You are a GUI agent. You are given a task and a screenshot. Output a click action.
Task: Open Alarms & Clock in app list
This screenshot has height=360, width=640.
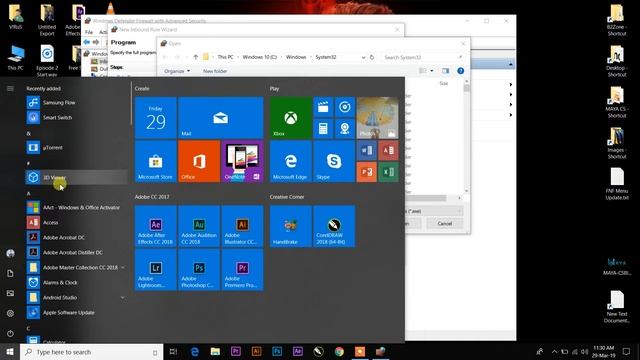(76, 282)
